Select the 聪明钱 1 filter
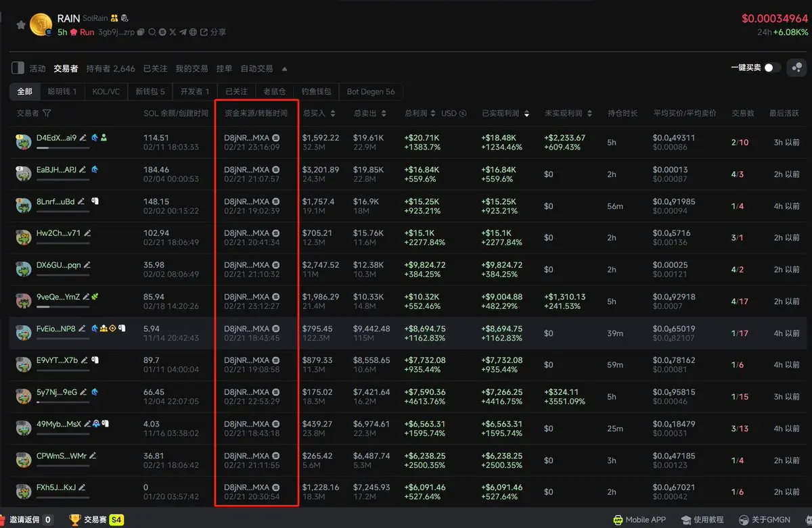The height and width of the screenshot is (528, 812). pos(62,91)
